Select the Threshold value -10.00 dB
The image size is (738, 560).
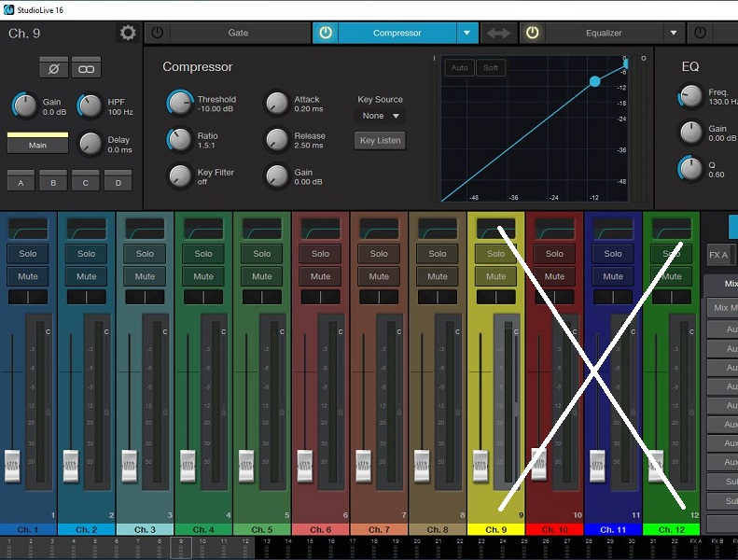(216, 109)
